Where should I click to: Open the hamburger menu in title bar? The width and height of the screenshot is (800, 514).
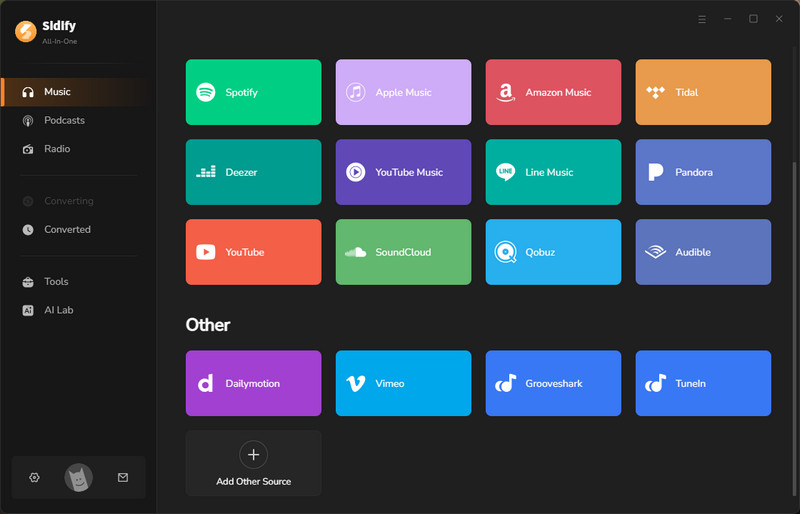pyautogui.click(x=702, y=19)
